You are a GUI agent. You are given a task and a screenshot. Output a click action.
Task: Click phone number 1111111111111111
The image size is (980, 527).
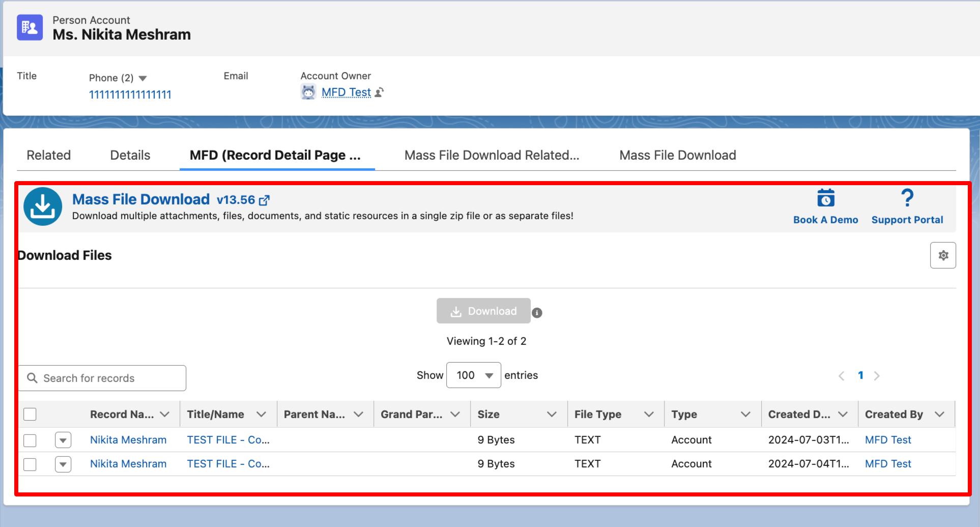tap(130, 95)
